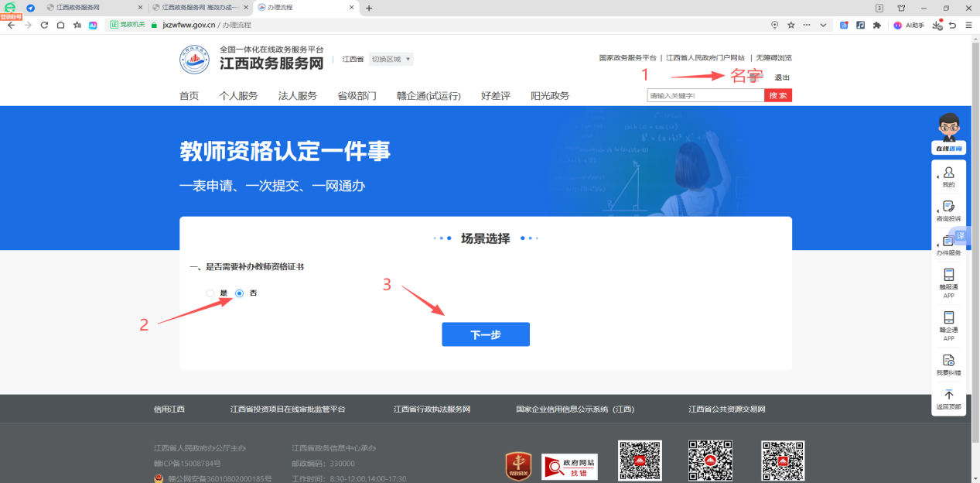The width and height of the screenshot is (980, 483).
Task: Open the browser hamburger main menu
Action: click(x=968, y=25)
